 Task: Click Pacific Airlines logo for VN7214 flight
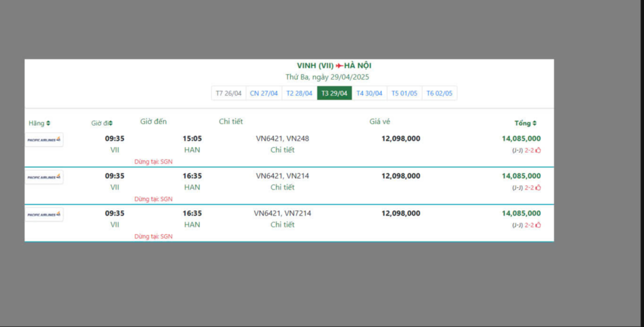coord(44,214)
